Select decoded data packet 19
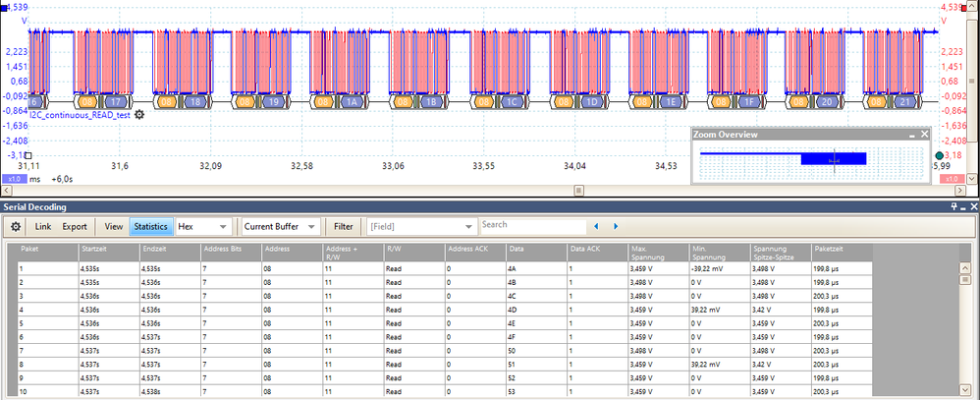 click(272, 101)
